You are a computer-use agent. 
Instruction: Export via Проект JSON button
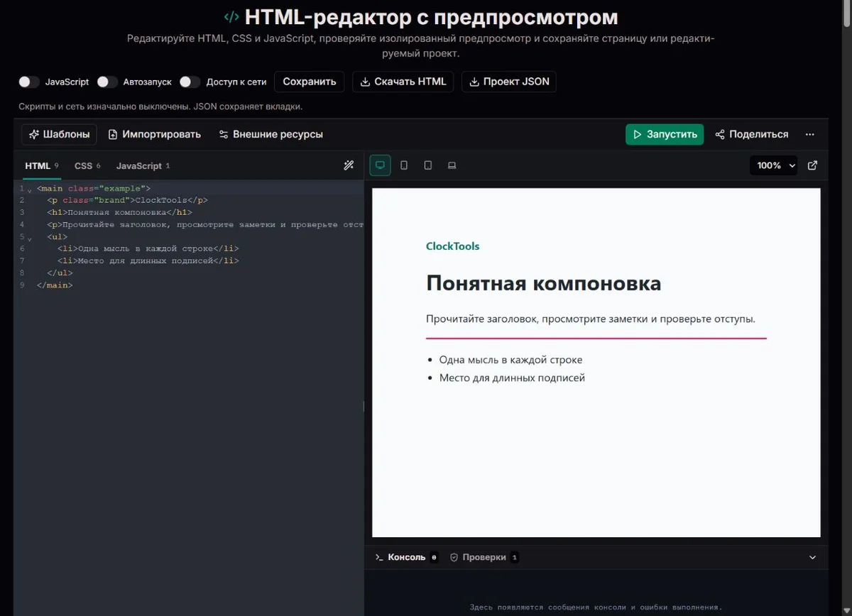509,82
